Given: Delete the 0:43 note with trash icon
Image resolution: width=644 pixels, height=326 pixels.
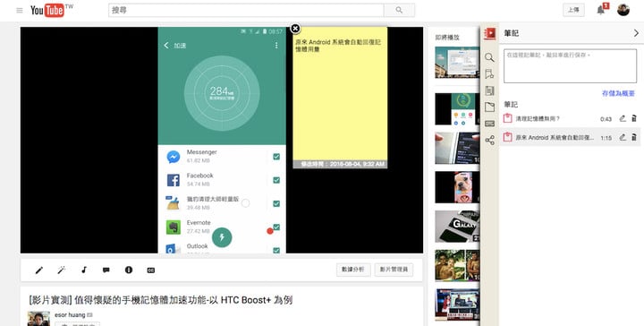Looking at the screenshot, I should (x=634, y=118).
